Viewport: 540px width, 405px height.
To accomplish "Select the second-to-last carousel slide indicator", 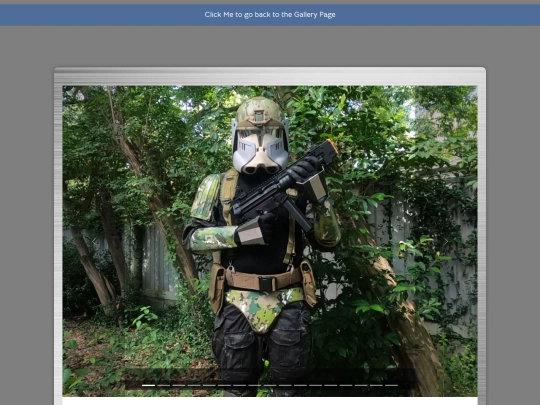I will point(376,385).
